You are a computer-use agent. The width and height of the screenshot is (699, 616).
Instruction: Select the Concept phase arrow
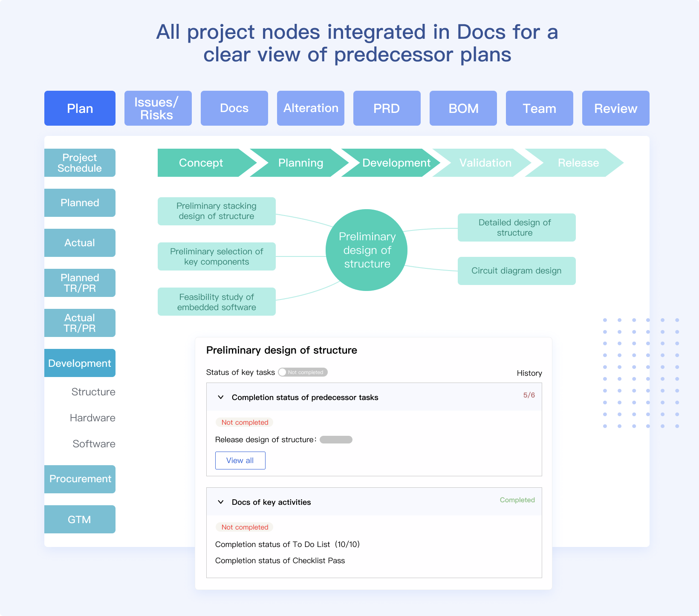(x=201, y=163)
